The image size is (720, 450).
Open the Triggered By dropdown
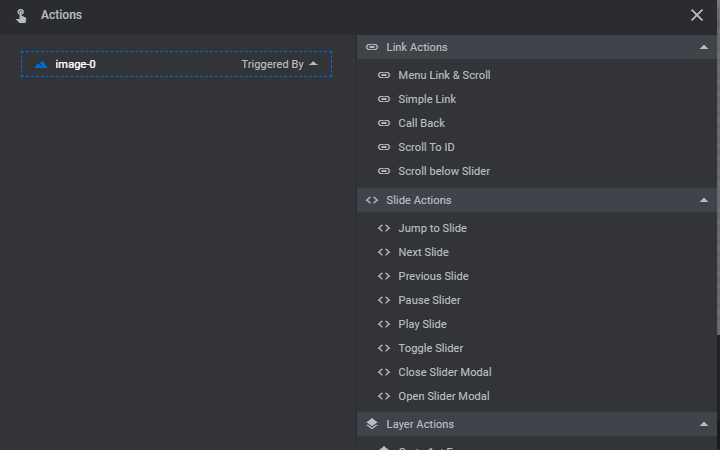click(x=280, y=64)
